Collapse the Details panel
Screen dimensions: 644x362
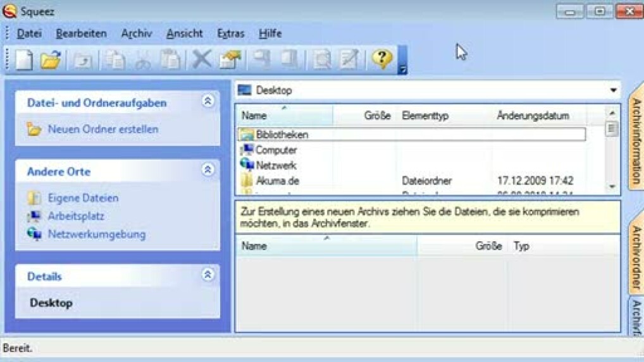click(x=207, y=275)
